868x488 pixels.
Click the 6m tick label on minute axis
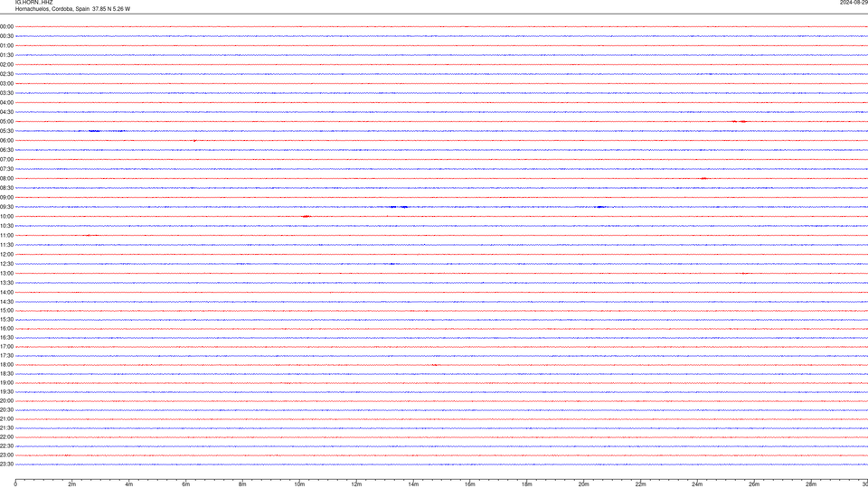[x=186, y=484]
